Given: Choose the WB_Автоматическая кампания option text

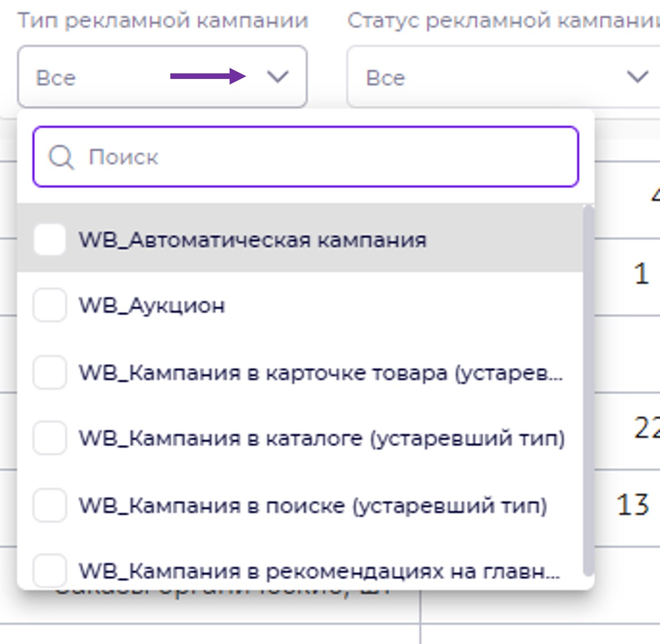Looking at the screenshot, I should [x=252, y=240].
